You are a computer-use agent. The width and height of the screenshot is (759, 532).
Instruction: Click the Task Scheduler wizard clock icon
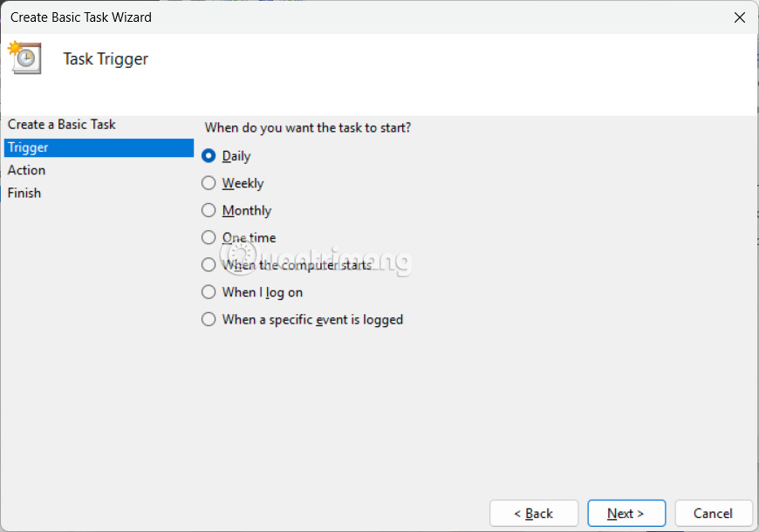tap(24, 58)
